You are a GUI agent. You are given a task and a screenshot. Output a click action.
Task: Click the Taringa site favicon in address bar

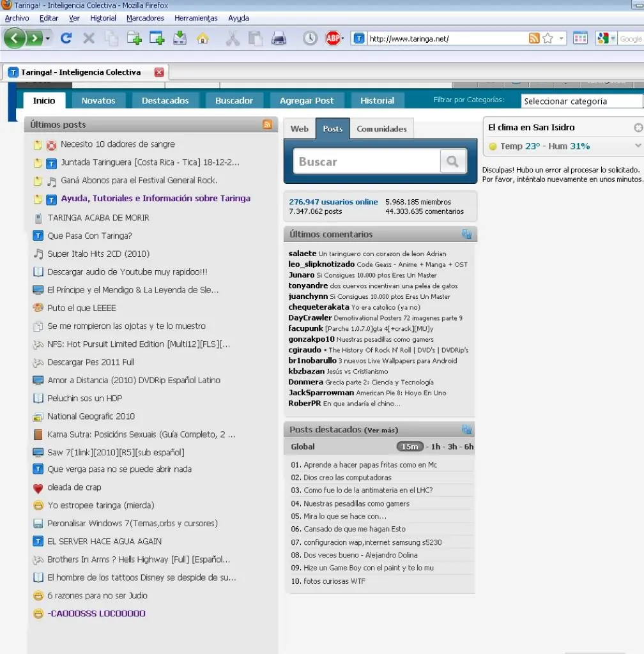[358, 39]
